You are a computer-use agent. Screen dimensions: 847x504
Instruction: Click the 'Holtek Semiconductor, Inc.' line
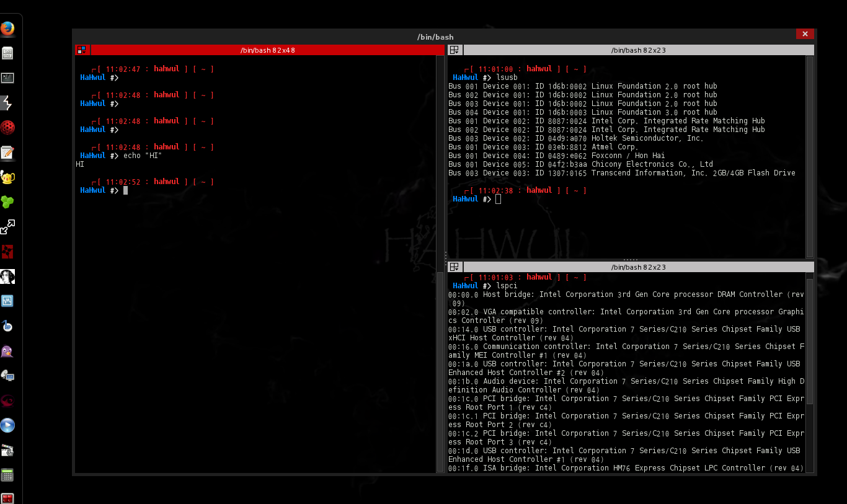[576, 138]
